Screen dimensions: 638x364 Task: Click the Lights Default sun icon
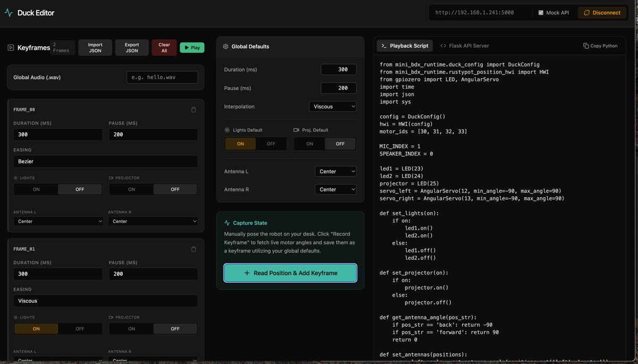point(228,130)
